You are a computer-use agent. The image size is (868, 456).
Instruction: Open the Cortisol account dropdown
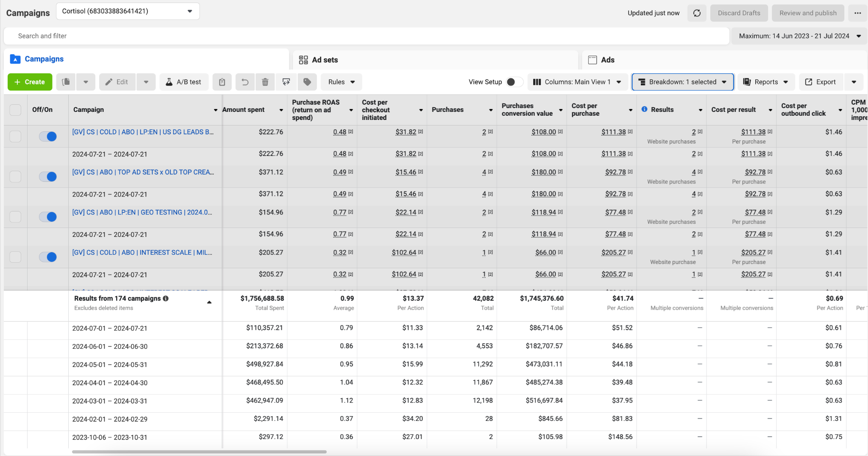pos(128,11)
